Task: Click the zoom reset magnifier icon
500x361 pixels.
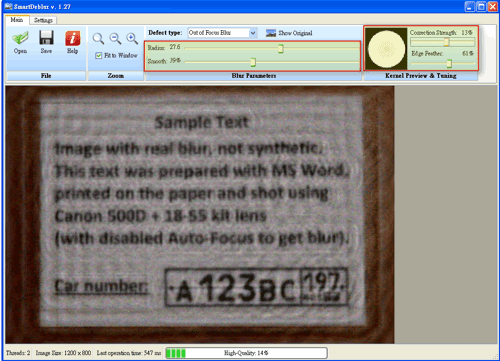Action: coord(98,39)
